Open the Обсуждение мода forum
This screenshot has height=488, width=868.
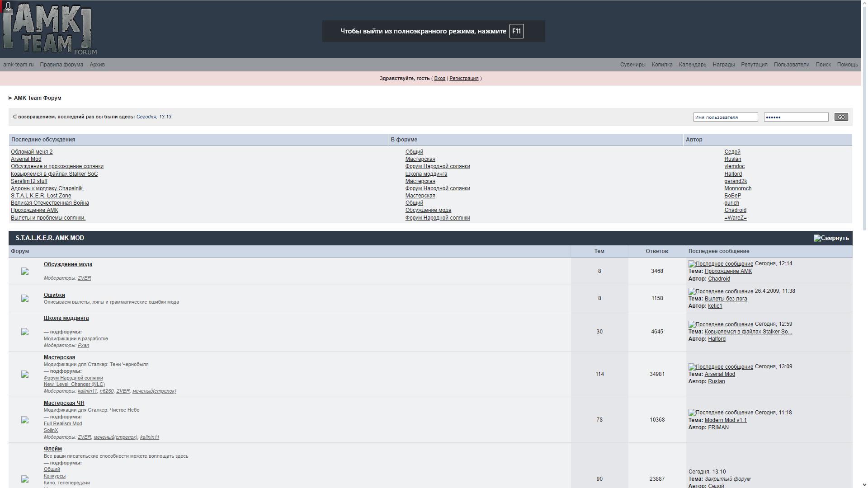click(x=68, y=264)
